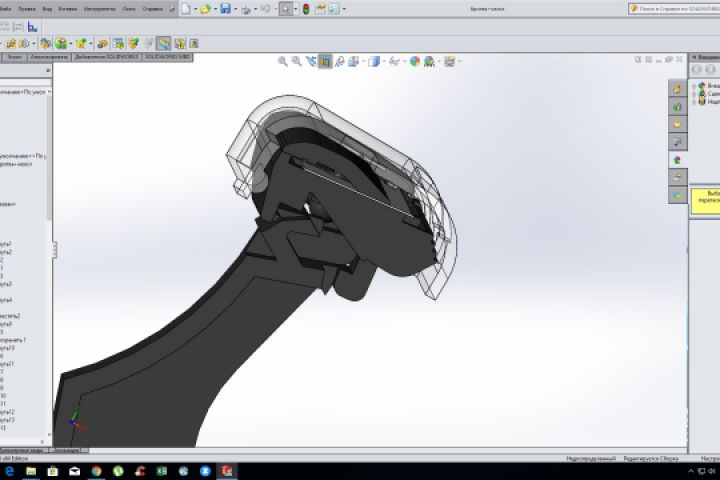Click the Zoom to Fit magnifier icon
Screen dimensions: 720x480
283,61
